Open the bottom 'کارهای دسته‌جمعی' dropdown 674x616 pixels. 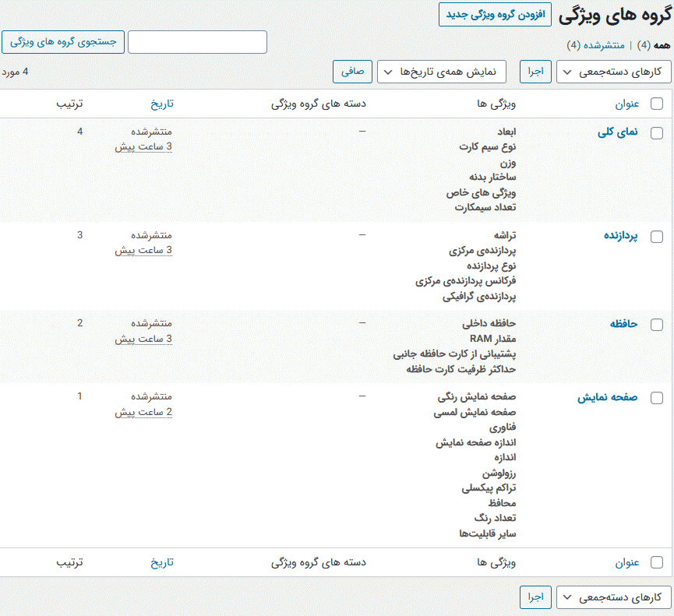(x=614, y=597)
